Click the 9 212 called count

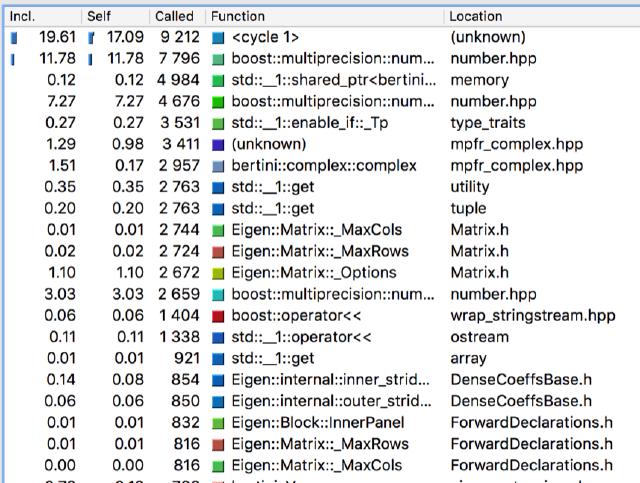pos(180,37)
